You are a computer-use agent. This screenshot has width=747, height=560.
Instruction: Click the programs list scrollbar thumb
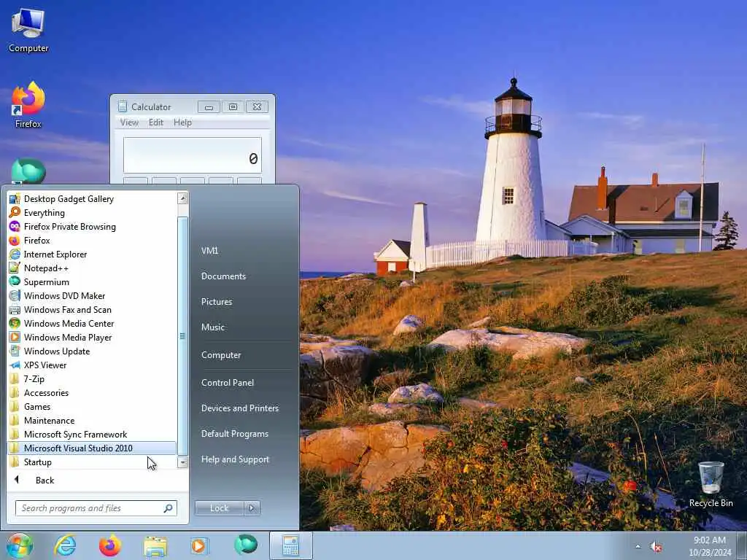(x=183, y=335)
